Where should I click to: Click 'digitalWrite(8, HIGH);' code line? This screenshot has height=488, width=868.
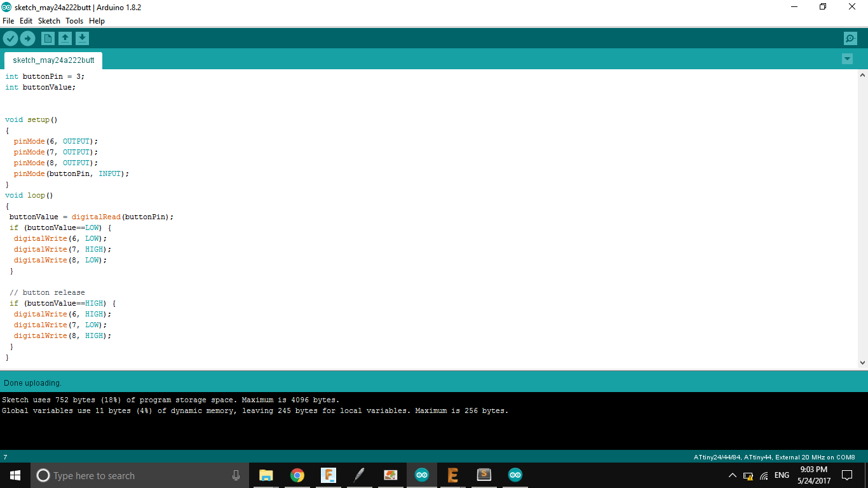(x=62, y=335)
